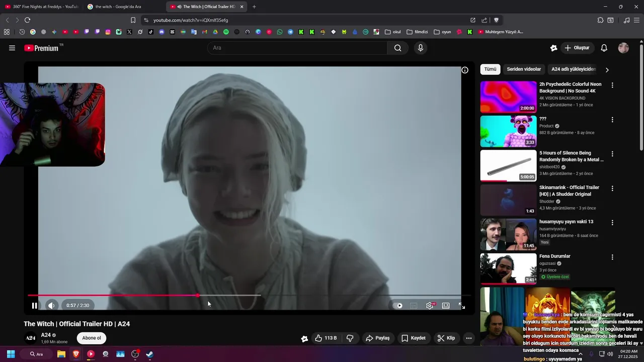Open the A24 channel name link
644x362 pixels.
click(x=46, y=335)
